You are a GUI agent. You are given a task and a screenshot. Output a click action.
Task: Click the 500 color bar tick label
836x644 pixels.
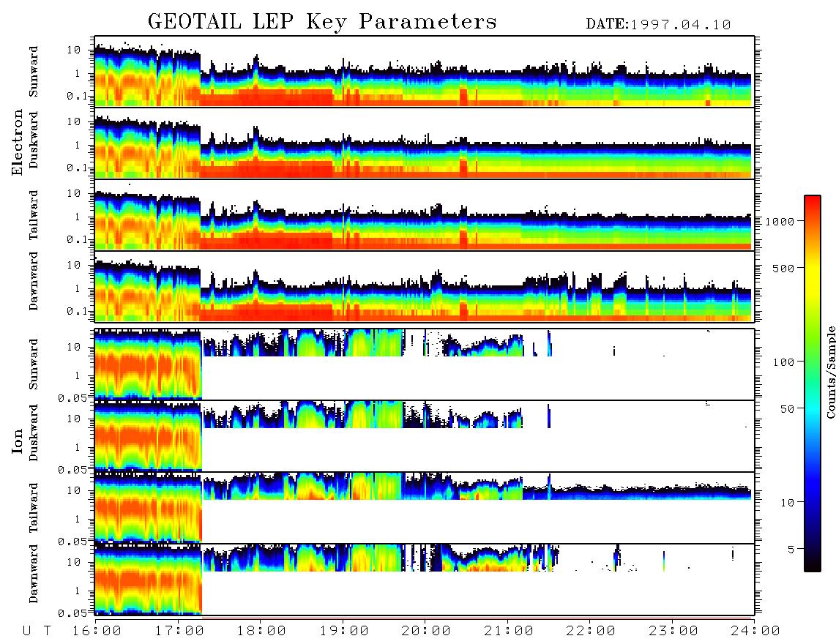pyautogui.click(x=783, y=268)
